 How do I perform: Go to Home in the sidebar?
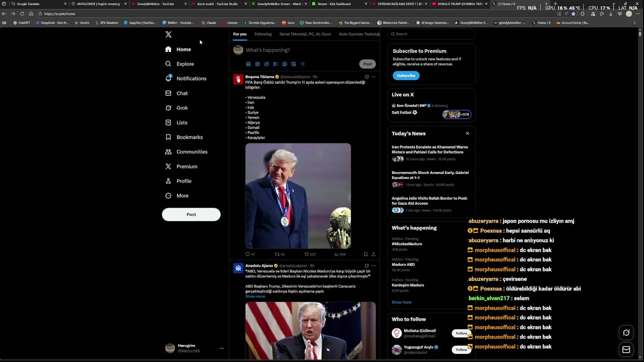(x=178, y=49)
